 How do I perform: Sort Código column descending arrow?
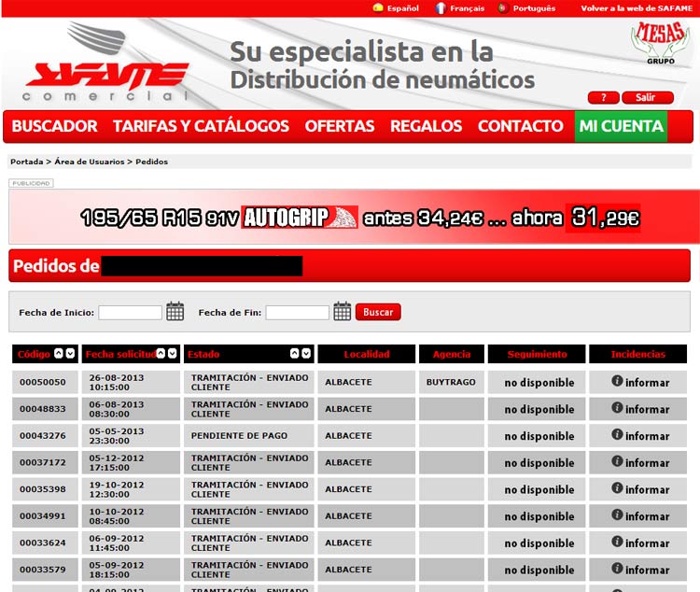[70, 353]
